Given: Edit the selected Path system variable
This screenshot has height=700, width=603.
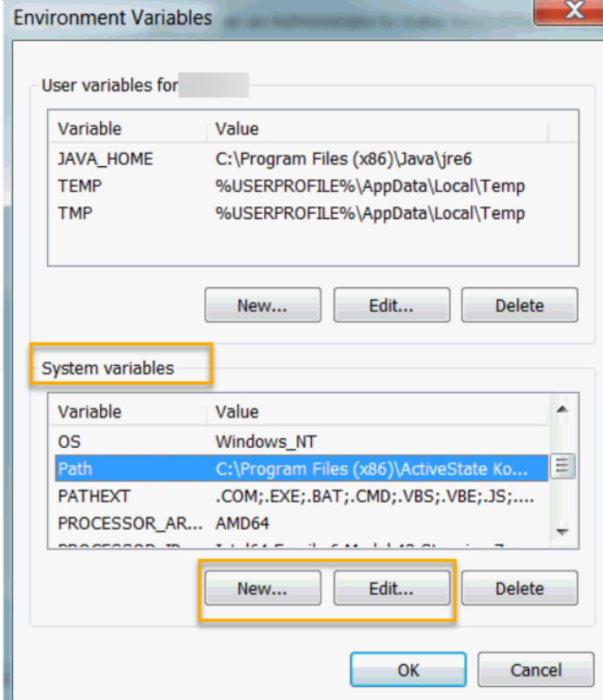Looking at the screenshot, I should click(x=392, y=588).
